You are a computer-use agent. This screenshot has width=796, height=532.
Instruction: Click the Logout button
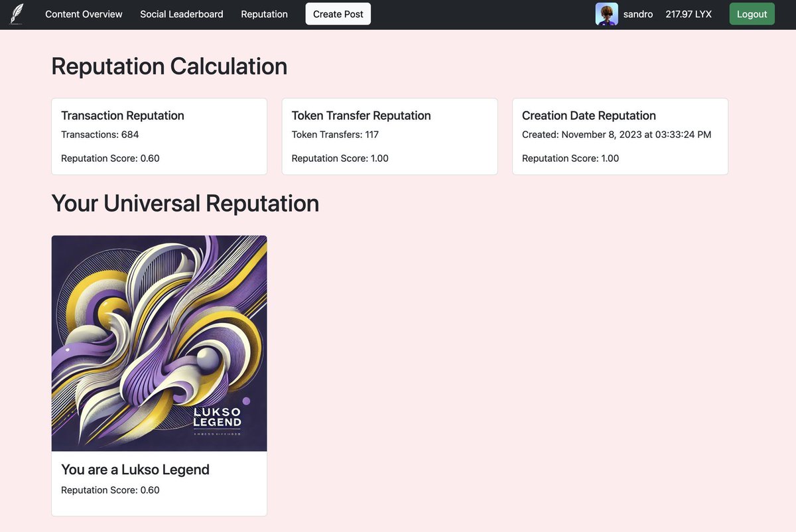752,14
